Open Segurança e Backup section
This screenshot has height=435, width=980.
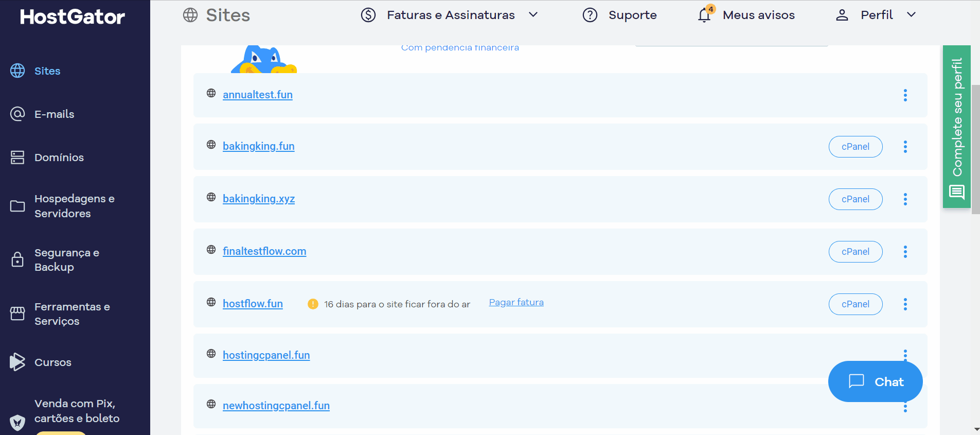(67, 260)
